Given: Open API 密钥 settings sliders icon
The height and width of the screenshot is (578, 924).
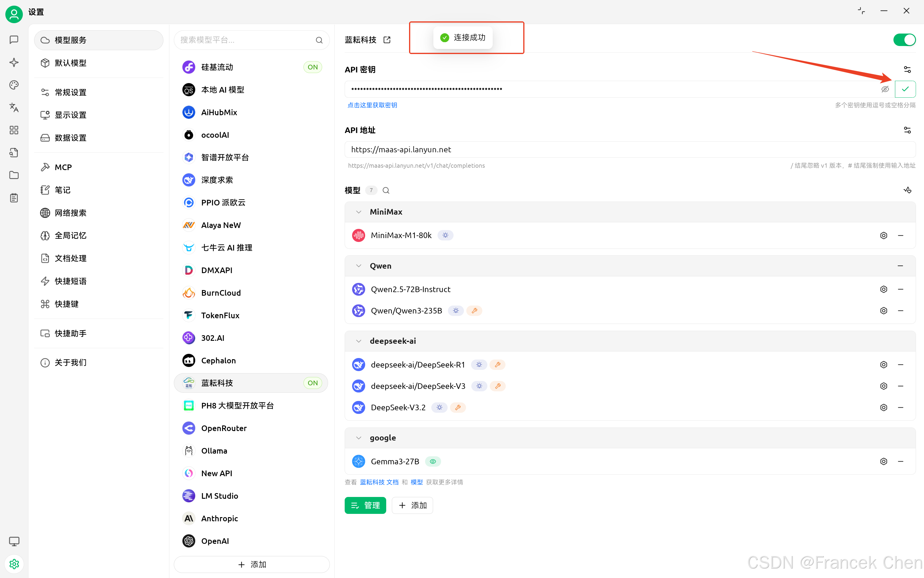Looking at the screenshot, I should coord(907,69).
